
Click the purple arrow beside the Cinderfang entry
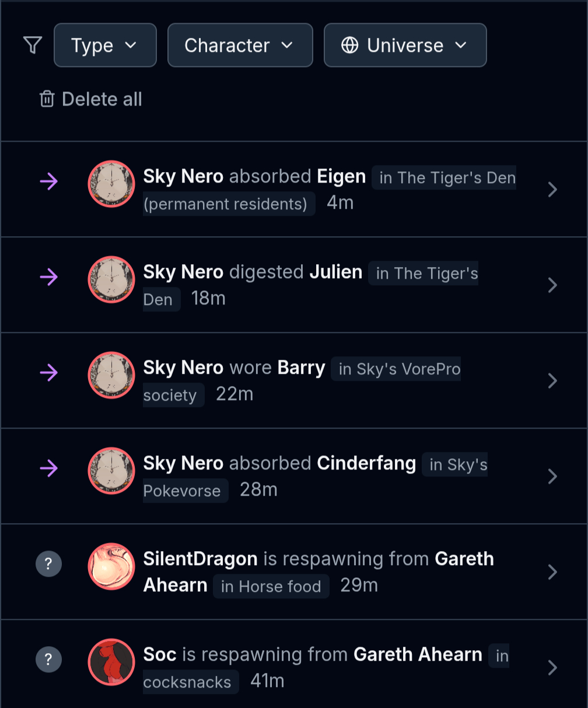point(49,468)
